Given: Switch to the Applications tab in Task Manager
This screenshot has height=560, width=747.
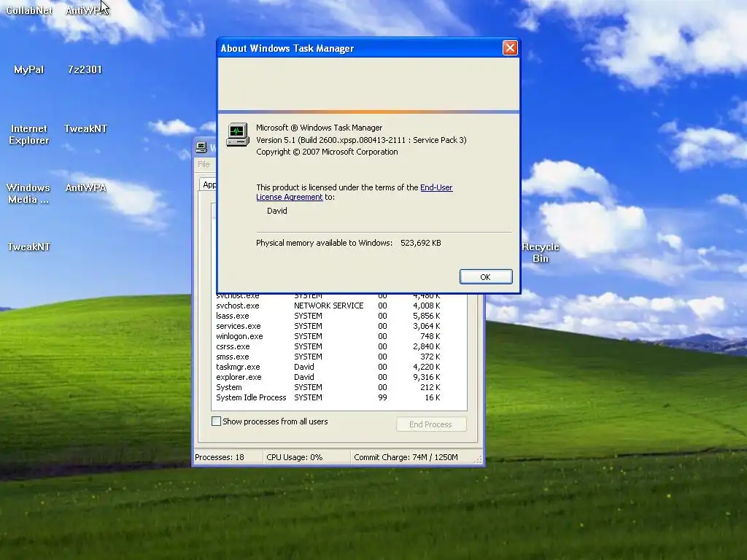Looking at the screenshot, I should 209,184.
